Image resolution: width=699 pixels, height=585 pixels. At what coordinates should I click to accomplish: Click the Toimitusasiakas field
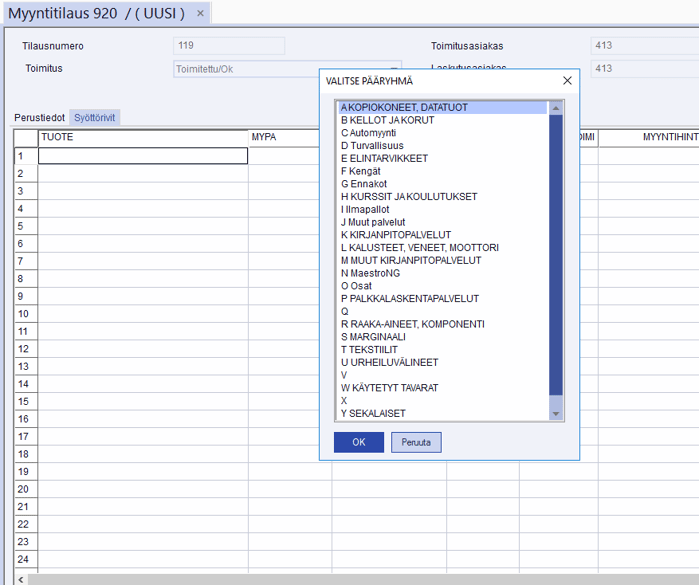[x=640, y=46]
